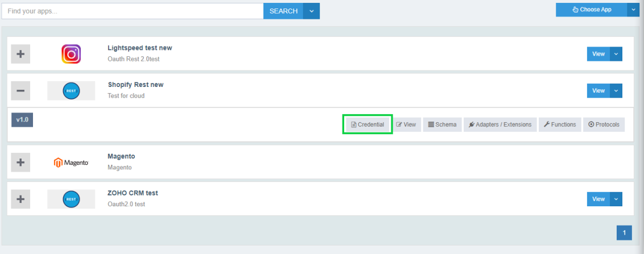644x254 pixels.
Task: Open the Schema option
Action: tap(443, 124)
